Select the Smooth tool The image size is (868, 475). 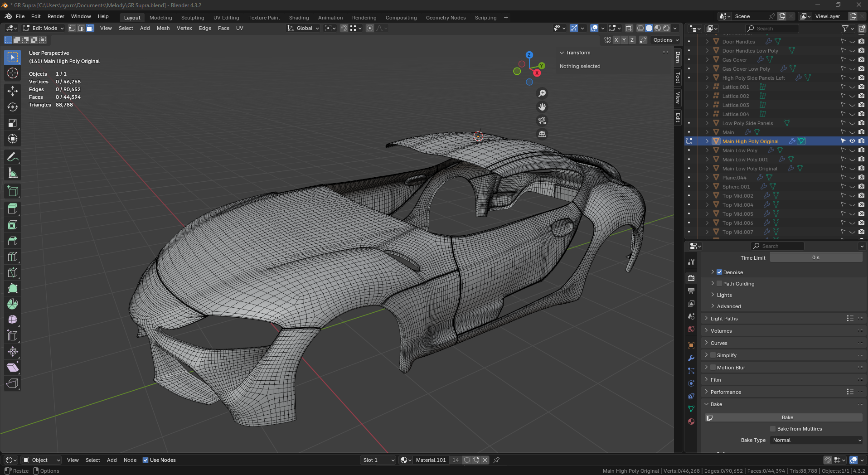13,320
